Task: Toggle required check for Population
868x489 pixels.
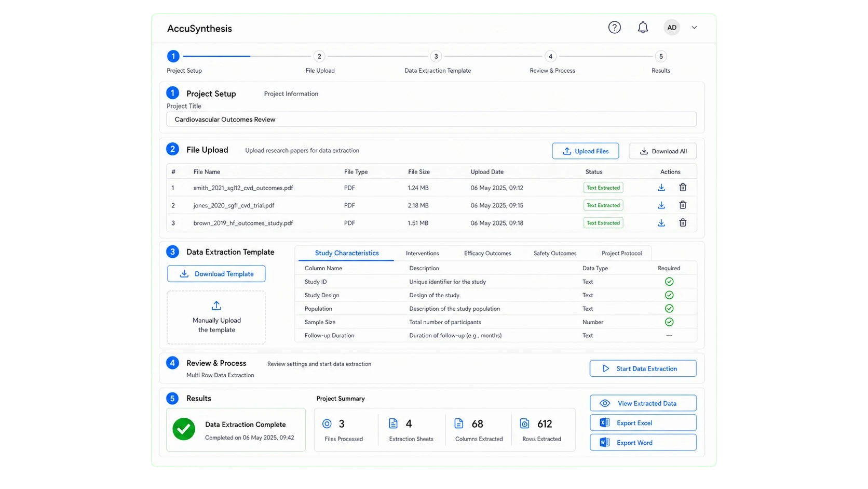Action: coord(669,309)
